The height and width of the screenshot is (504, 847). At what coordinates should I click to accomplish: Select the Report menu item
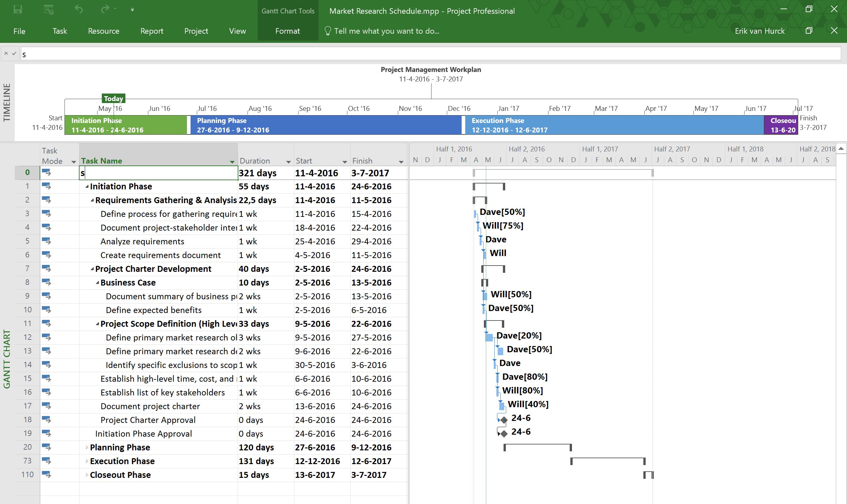(x=151, y=31)
